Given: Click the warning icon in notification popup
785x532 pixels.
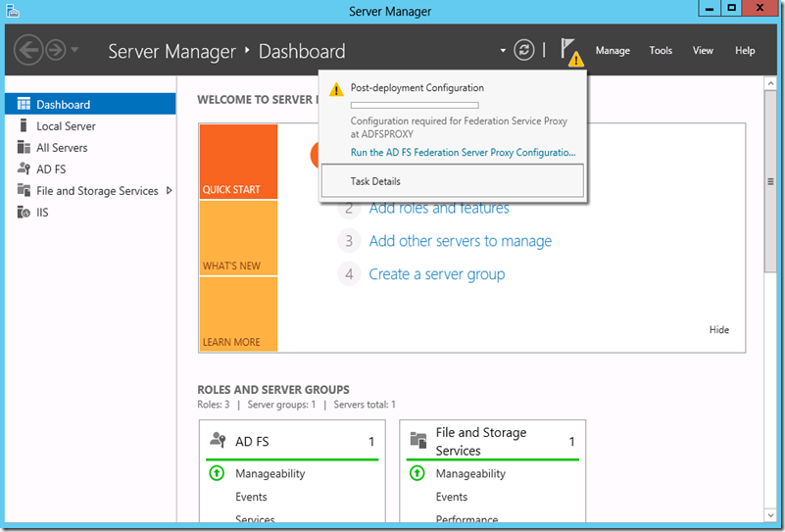Looking at the screenshot, I should pos(336,89).
